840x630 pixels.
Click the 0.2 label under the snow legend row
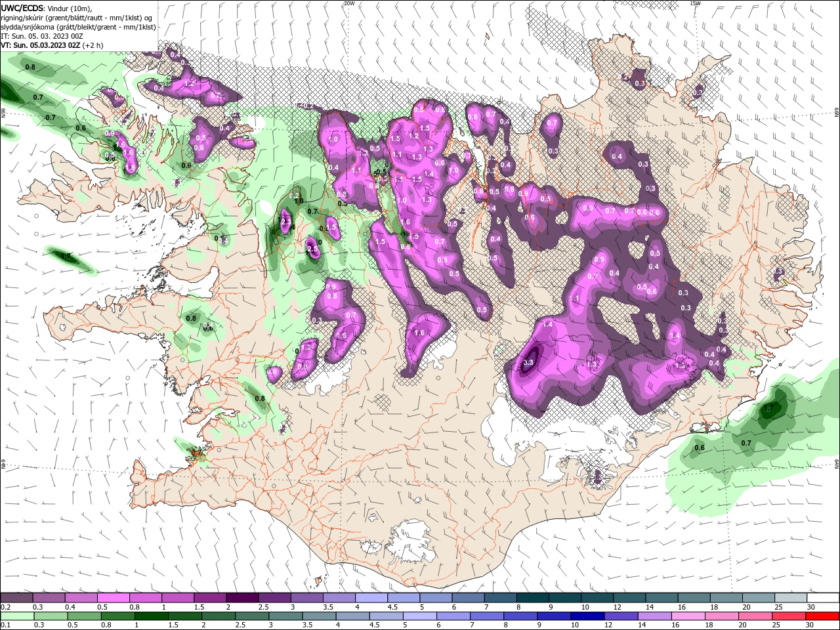pyautogui.click(x=5, y=607)
